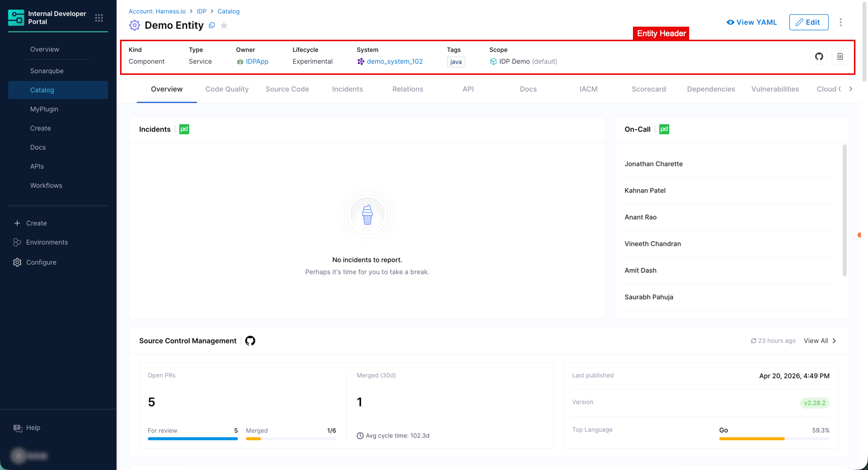Click the GitHub icon beside Source Control Management

(250, 341)
